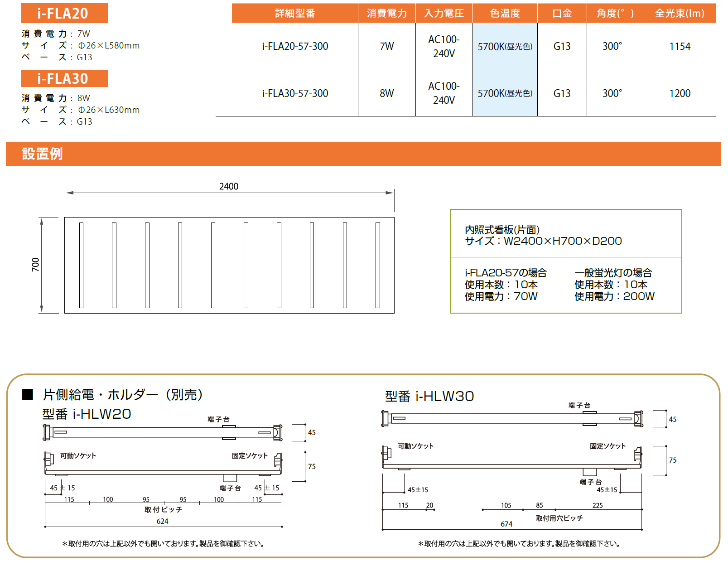Click the 使用電力：70W line
This screenshot has height=566, width=728.
[x=501, y=296]
